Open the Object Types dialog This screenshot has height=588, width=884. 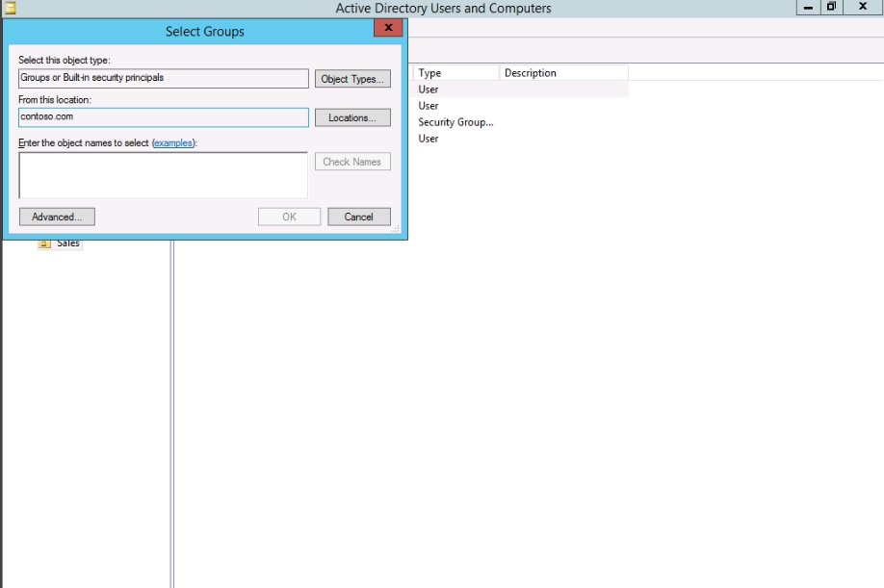pyautogui.click(x=352, y=79)
